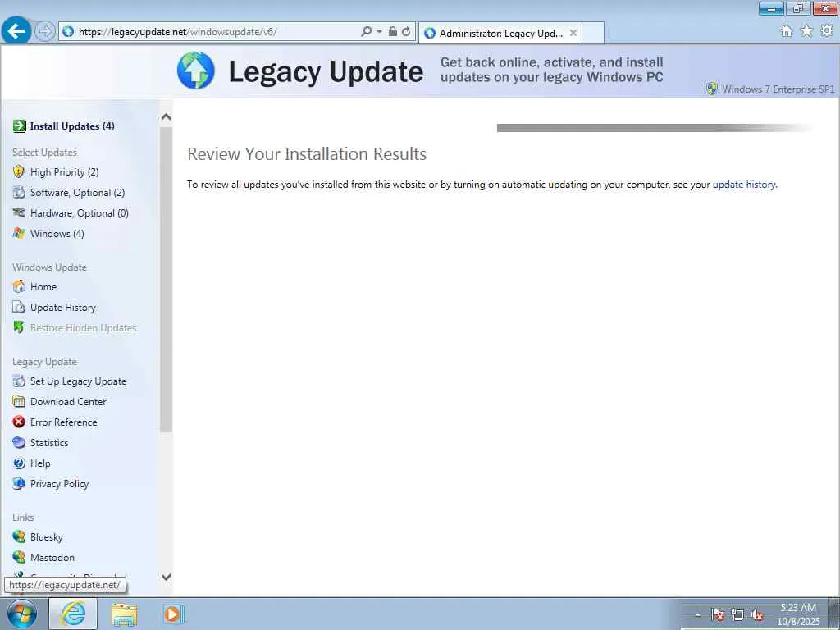Open a new blank browser tab

593,33
